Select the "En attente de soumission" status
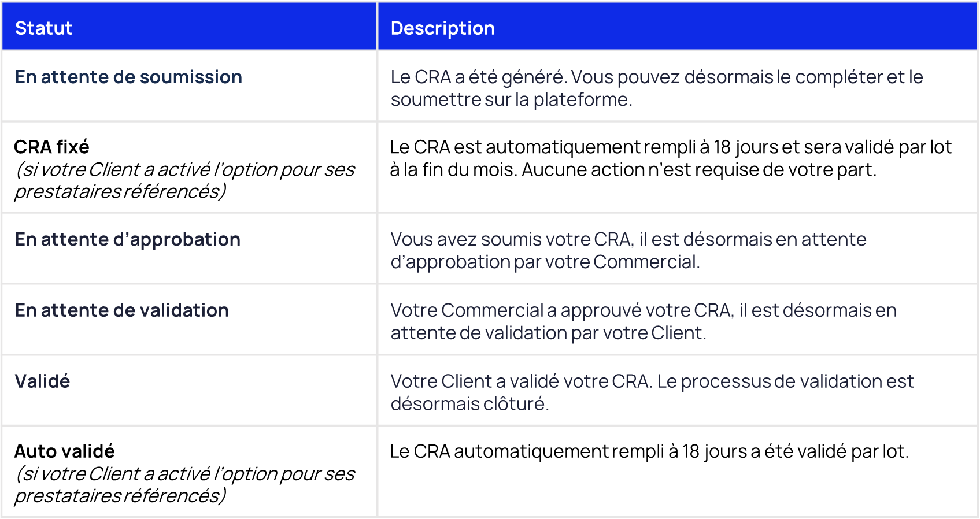Image resolution: width=980 pixels, height=519 pixels. pos(128,77)
